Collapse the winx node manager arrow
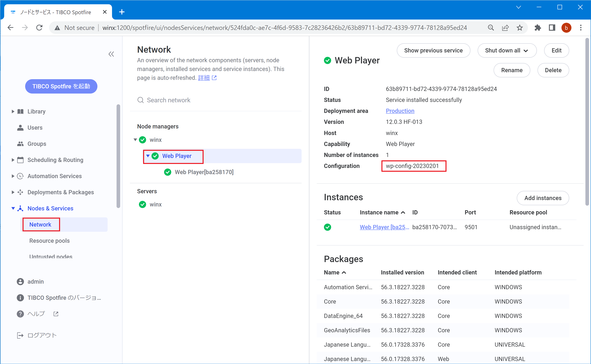The width and height of the screenshot is (591, 364). pyautogui.click(x=135, y=140)
